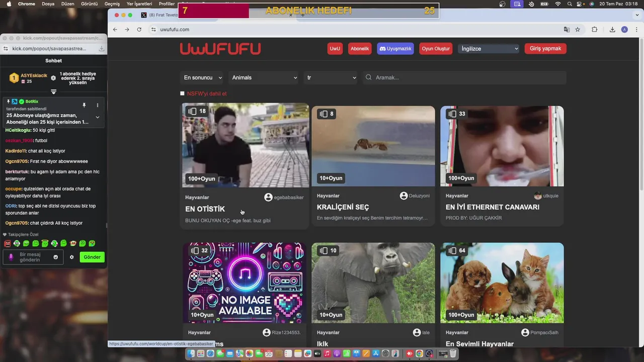Open the Görüntü menu

point(90,4)
